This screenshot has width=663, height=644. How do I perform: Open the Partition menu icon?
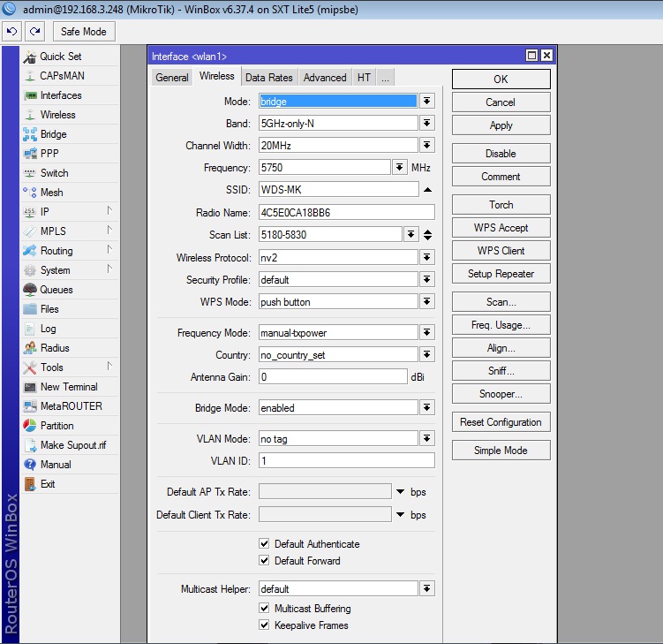click(x=30, y=426)
